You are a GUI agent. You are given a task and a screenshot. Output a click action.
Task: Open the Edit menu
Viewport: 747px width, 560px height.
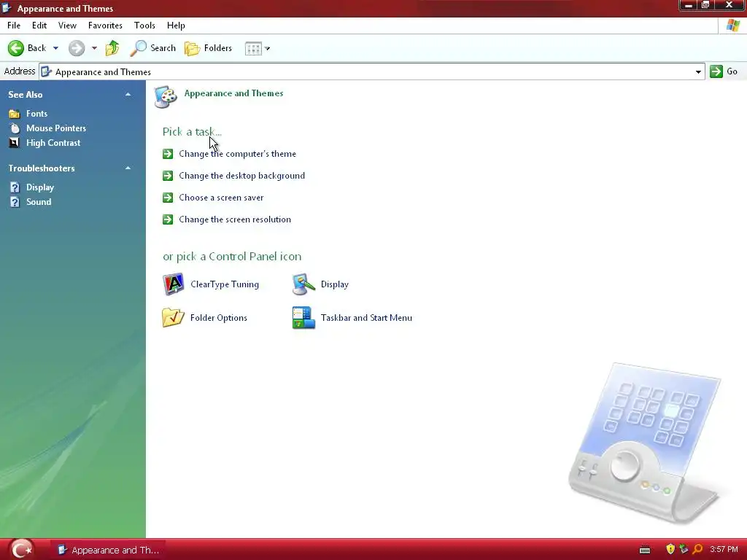(39, 26)
